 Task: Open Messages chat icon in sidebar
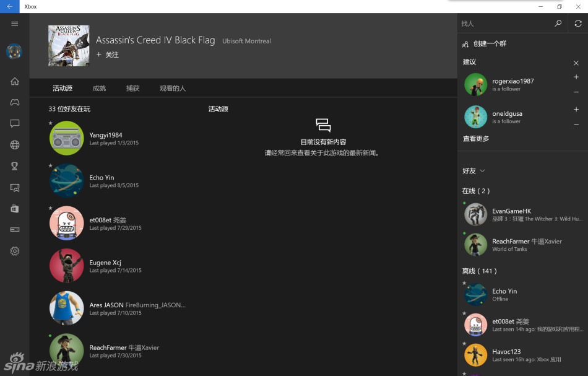15,123
